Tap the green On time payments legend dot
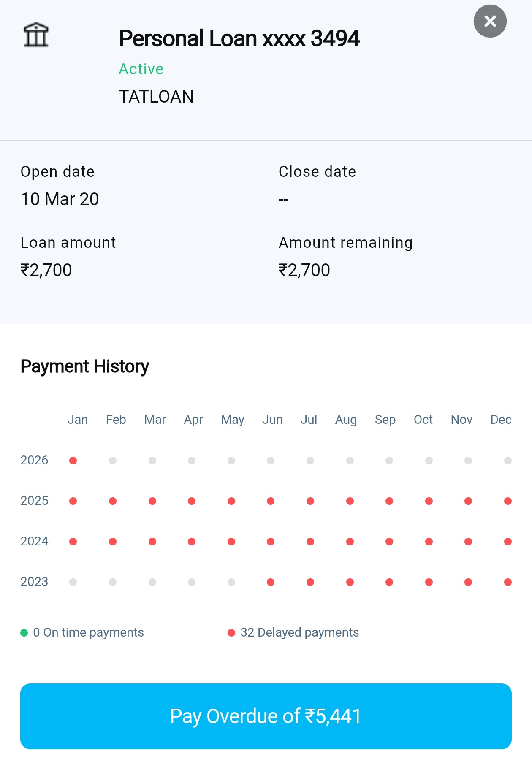 point(24,633)
